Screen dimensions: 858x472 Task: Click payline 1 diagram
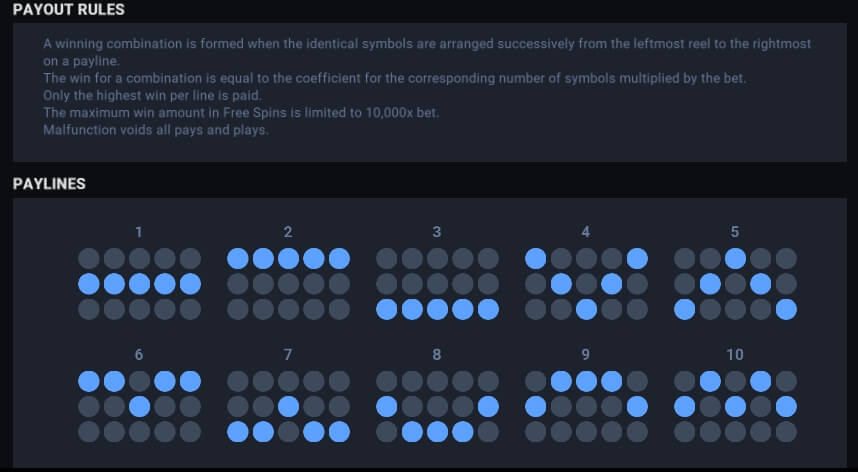[139, 284]
